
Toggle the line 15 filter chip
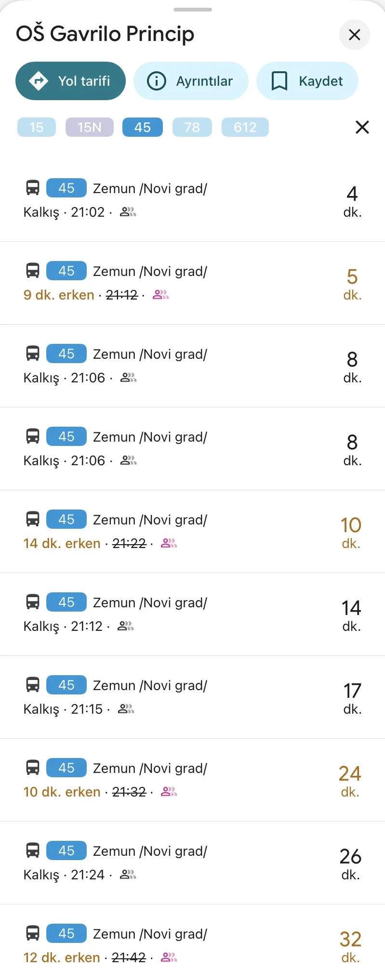(37, 127)
